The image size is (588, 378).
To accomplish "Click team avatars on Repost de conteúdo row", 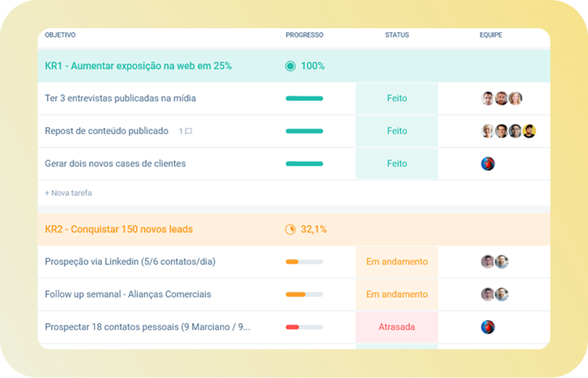I will click(x=508, y=132).
